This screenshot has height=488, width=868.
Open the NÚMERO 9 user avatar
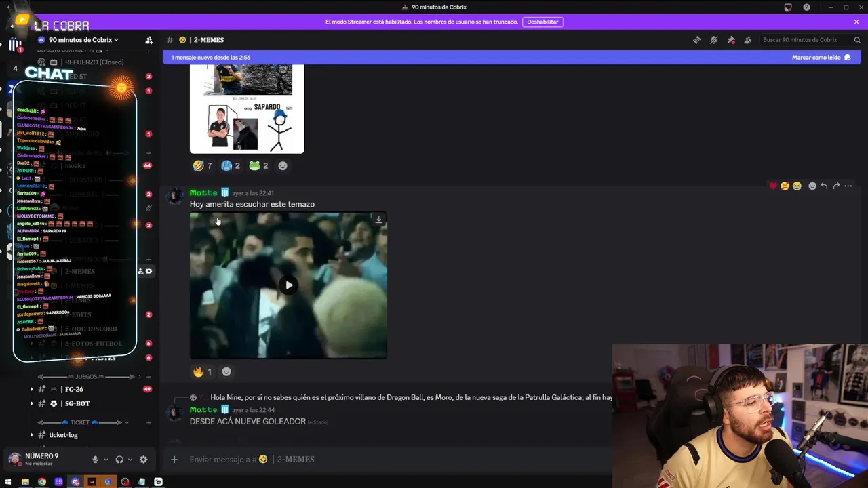pos(14,459)
